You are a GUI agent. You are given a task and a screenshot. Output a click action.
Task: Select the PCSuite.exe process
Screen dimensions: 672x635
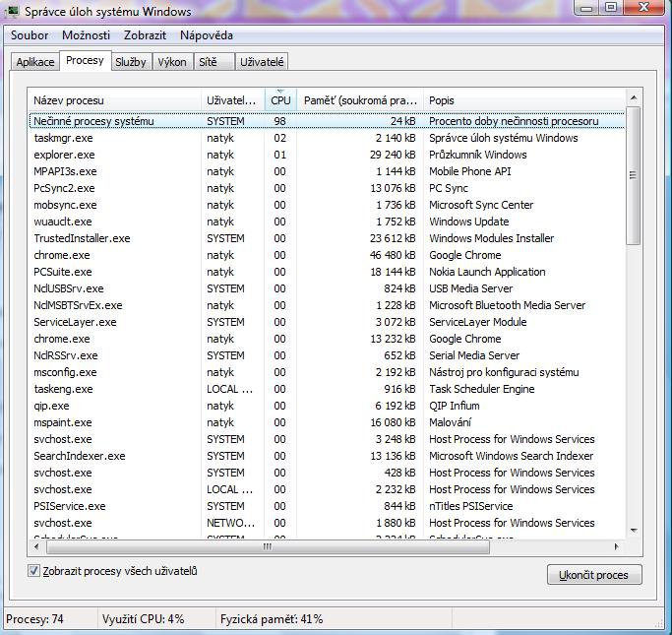click(327, 272)
